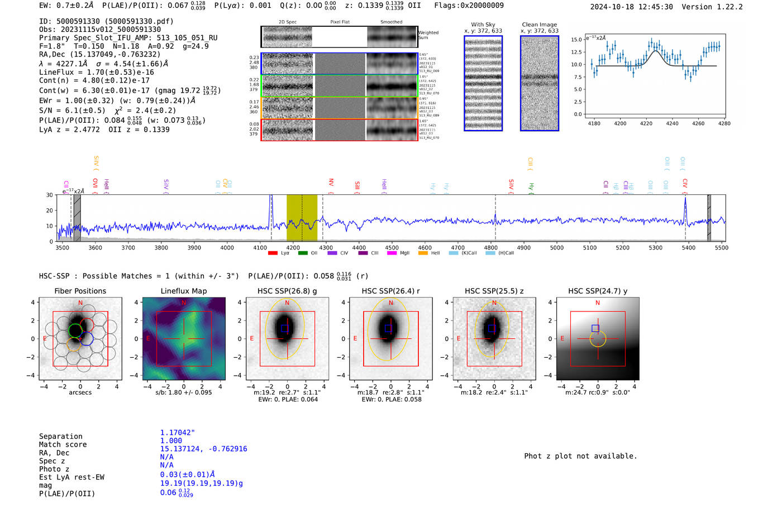
Task: Click the Flags:0x20000009 header text
Action: [x=469, y=6]
